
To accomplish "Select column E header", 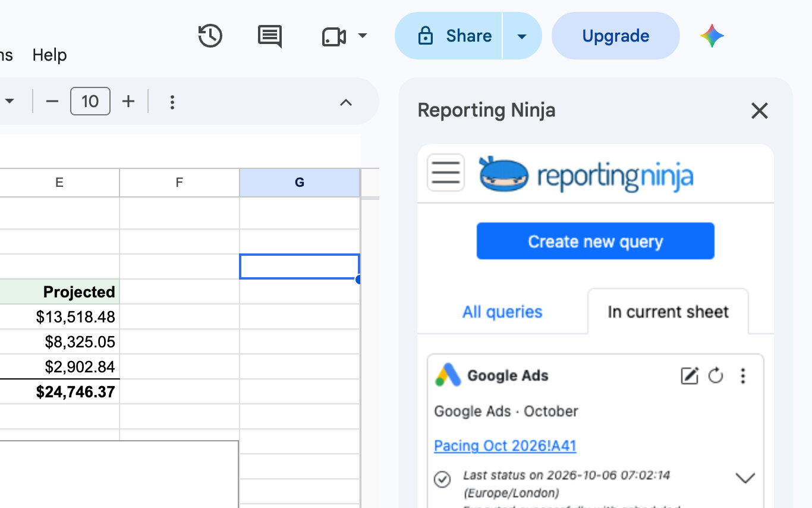I will 59,183.
